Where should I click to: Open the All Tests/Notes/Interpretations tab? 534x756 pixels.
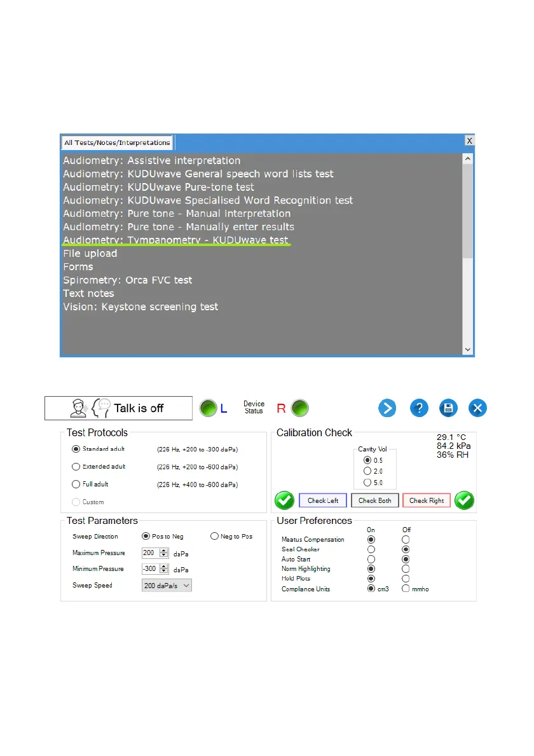[x=117, y=142]
